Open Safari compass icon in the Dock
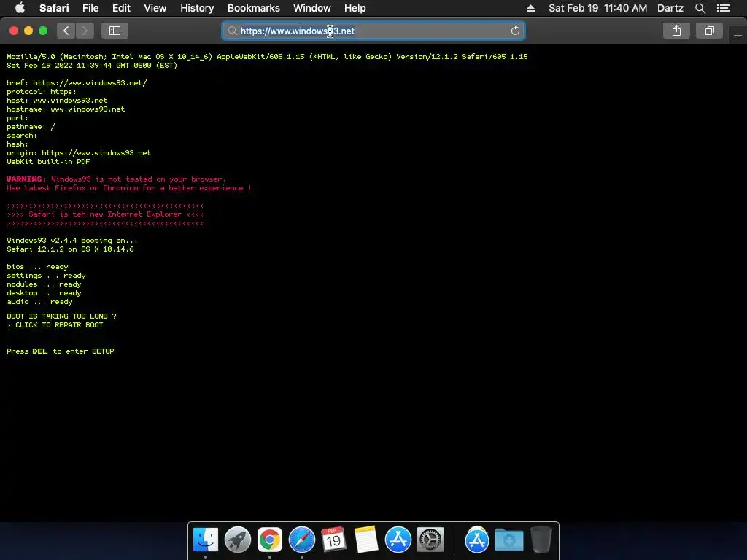Viewport: 747px width, 560px height. click(302, 540)
